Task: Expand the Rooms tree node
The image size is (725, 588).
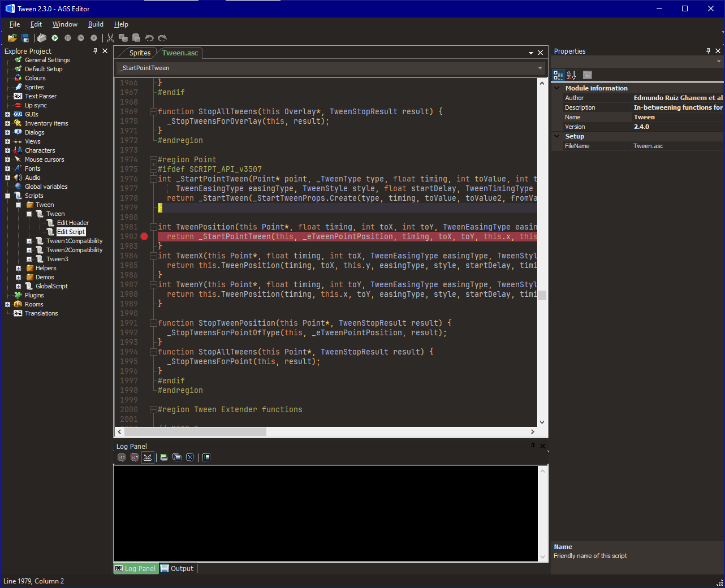Action: tap(7, 304)
